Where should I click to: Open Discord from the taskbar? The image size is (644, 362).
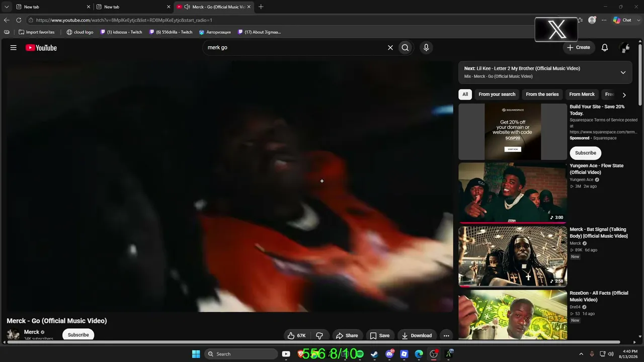(389, 354)
